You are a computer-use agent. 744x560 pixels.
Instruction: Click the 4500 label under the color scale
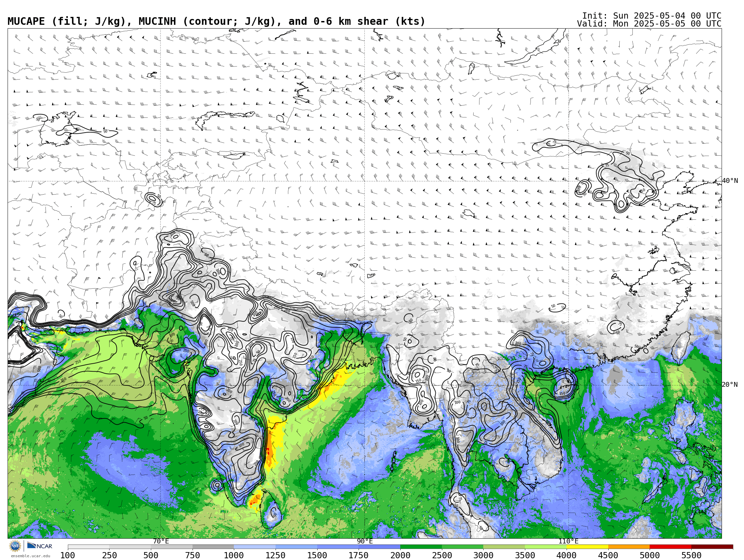point(608,555)
